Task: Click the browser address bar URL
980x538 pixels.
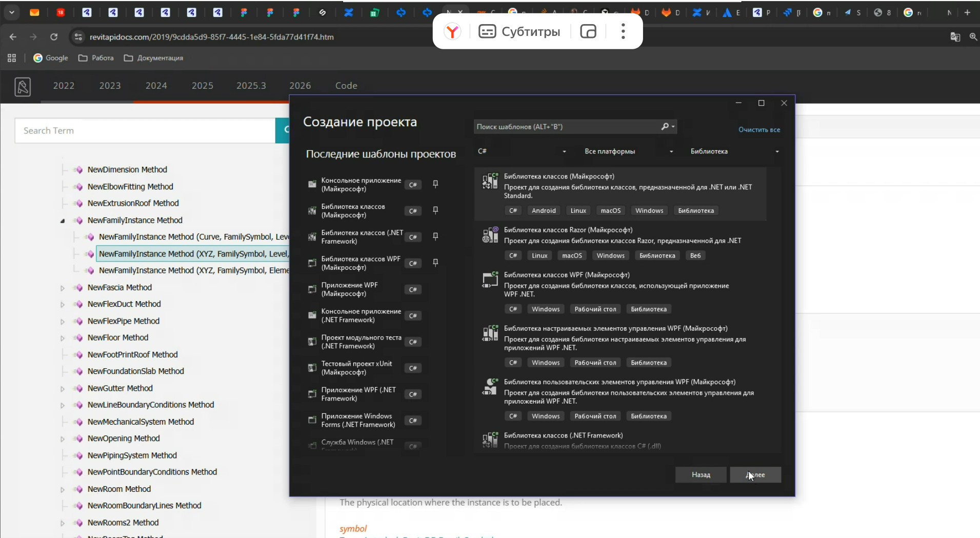Action: point(211,37)
